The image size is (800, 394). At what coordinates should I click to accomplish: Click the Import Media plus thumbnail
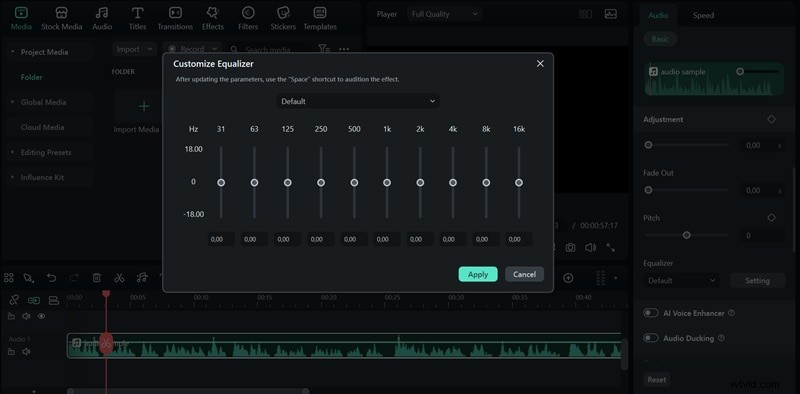[x=144, y=106]
